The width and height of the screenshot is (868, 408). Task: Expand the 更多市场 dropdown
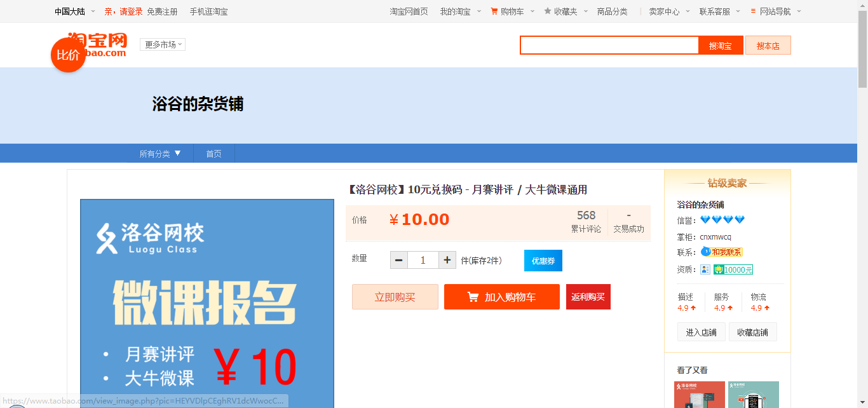(163, 44)
